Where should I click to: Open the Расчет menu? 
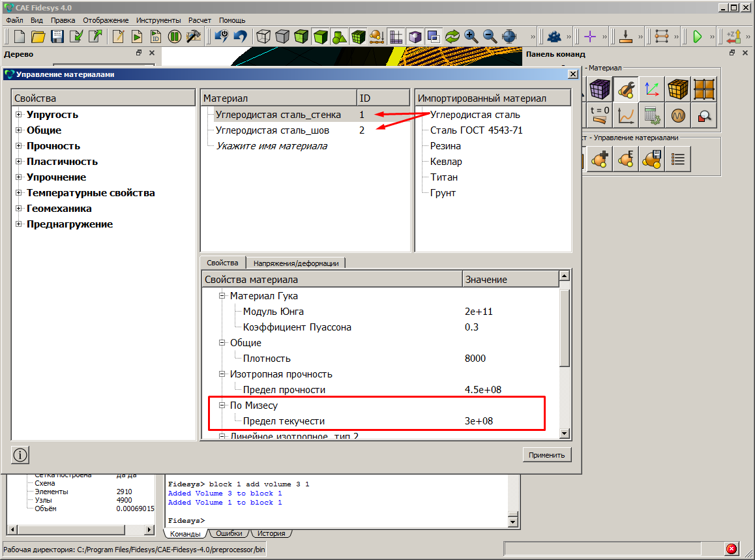200,20
